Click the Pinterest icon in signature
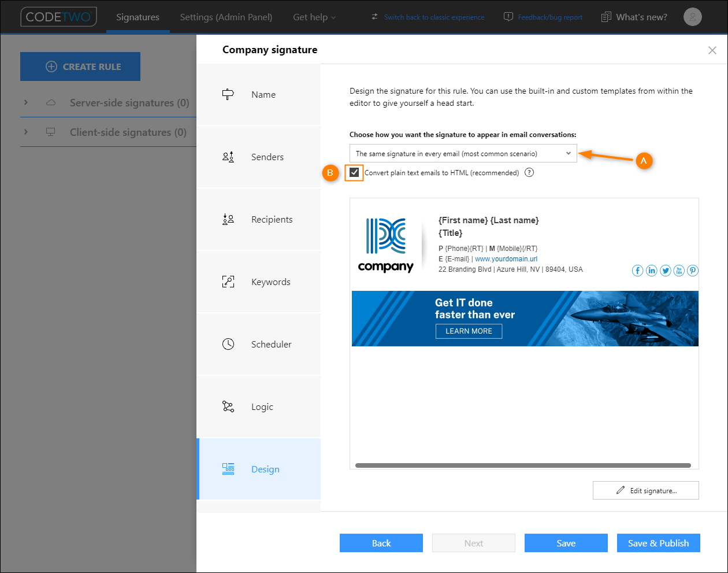This screenshot has width=728, height=573. click(693, 271)
